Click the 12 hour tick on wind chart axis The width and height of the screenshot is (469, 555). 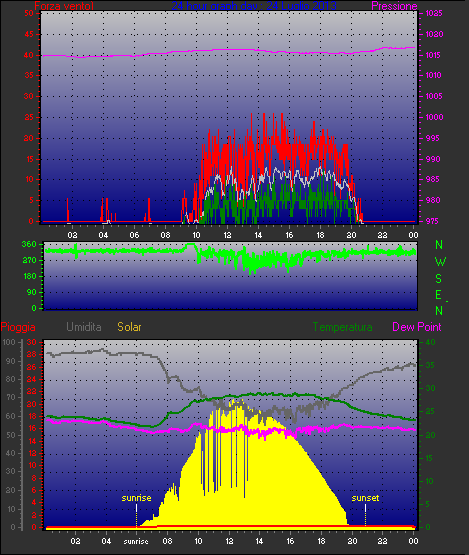coord(227,235)
